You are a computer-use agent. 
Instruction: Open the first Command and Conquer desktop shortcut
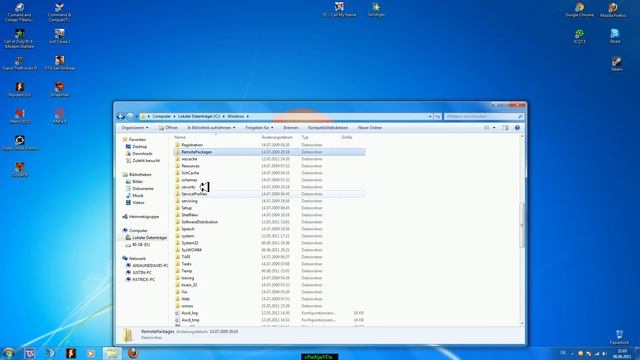19,12
